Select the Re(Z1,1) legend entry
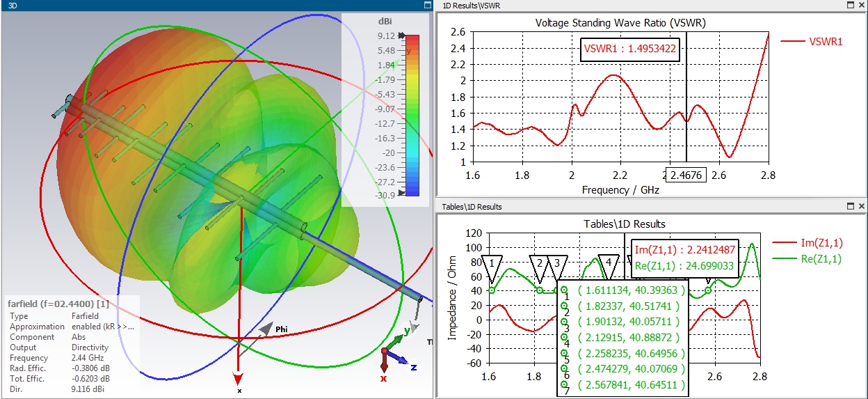Screen dimensions: 868x399 [807, 259]
